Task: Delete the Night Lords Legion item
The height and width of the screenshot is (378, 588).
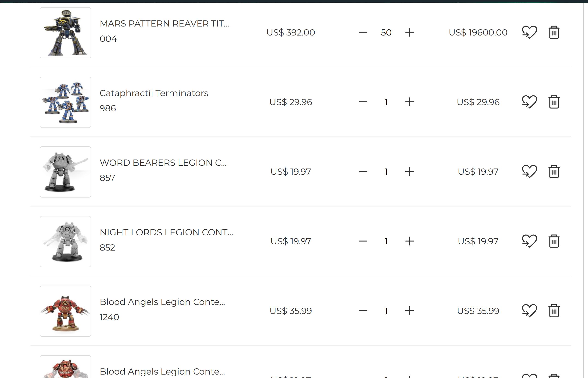Action: coord(554,241)
